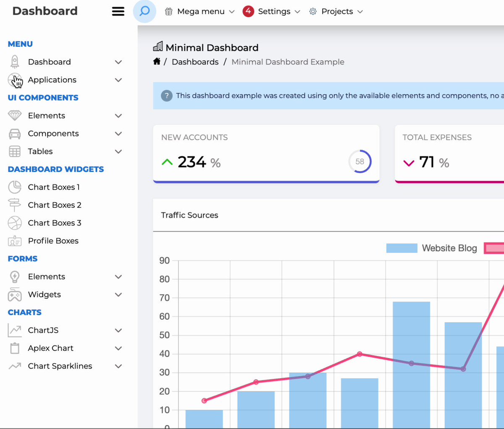This screenshot has width=504, height=429.
Task: Open the Projects dropdown menu
Action: tap(336, 12)
